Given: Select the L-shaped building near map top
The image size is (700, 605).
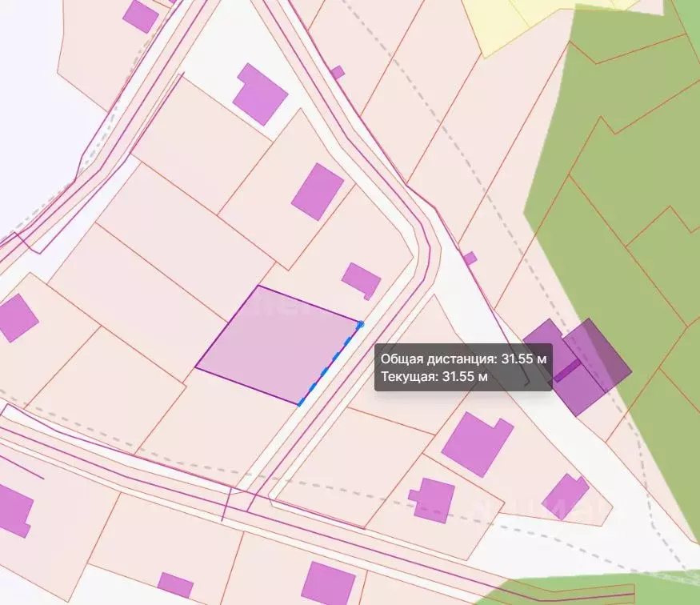Looking at the screenshot, I should pyautogui.click(x=259, y=94).
